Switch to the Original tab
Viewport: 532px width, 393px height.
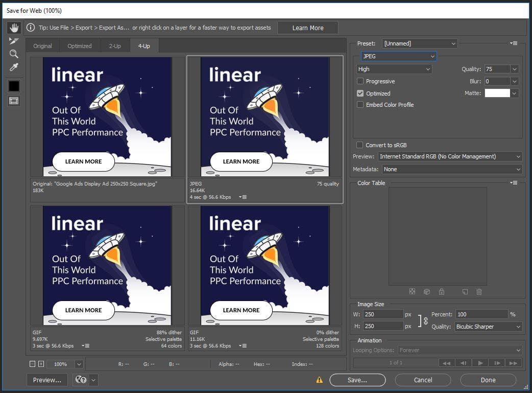(42, 46)
